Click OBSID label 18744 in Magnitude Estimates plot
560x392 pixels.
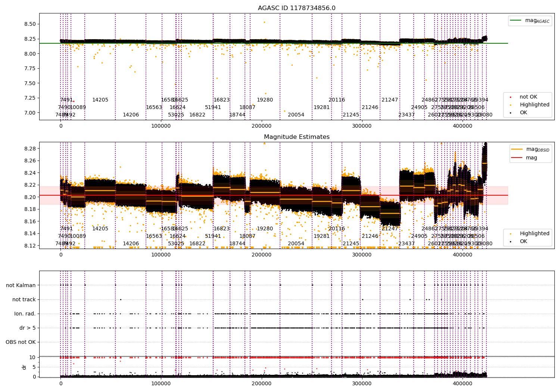pos(237,244)
